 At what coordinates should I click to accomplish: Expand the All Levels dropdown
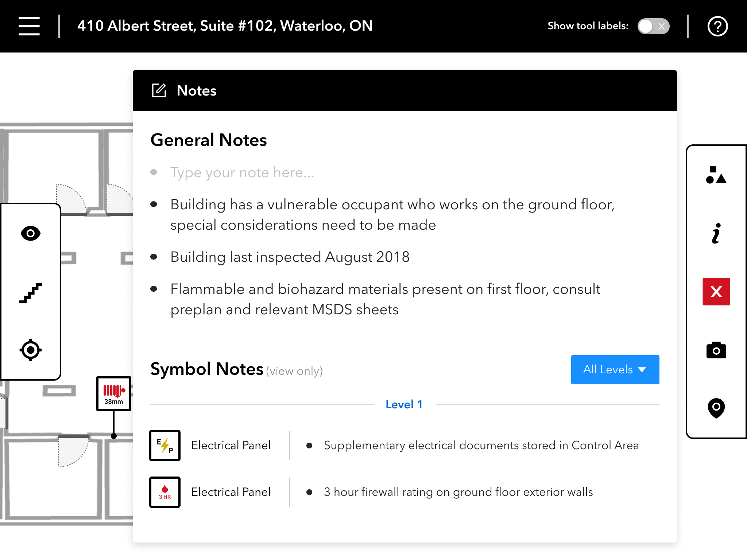(x=615, y=370)
